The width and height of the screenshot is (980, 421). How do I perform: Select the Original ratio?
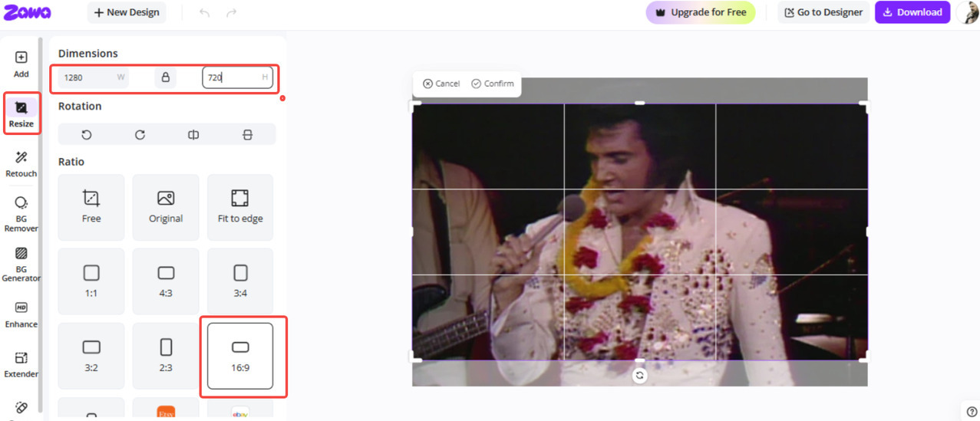coord(166,207)
